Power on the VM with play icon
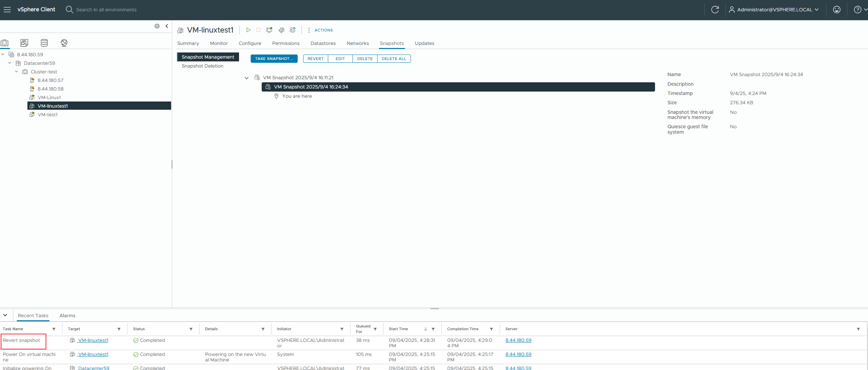The image size is (868, 370). 248,30
